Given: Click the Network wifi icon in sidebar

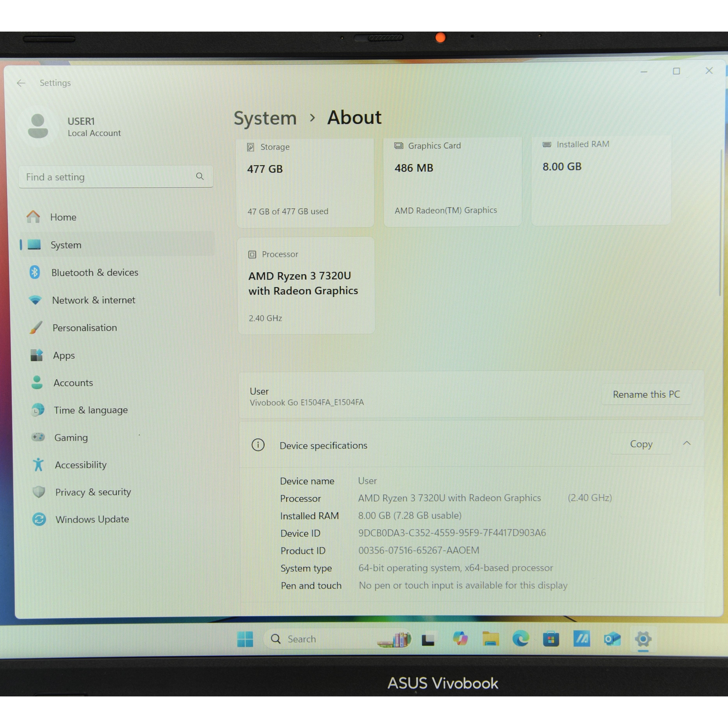Looking at the screenshot, I should [x=35, y=300].
